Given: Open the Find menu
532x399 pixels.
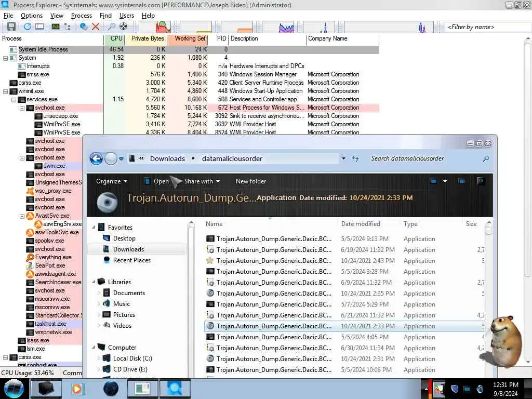Looking at the screenshot, I should coord(105,16).
